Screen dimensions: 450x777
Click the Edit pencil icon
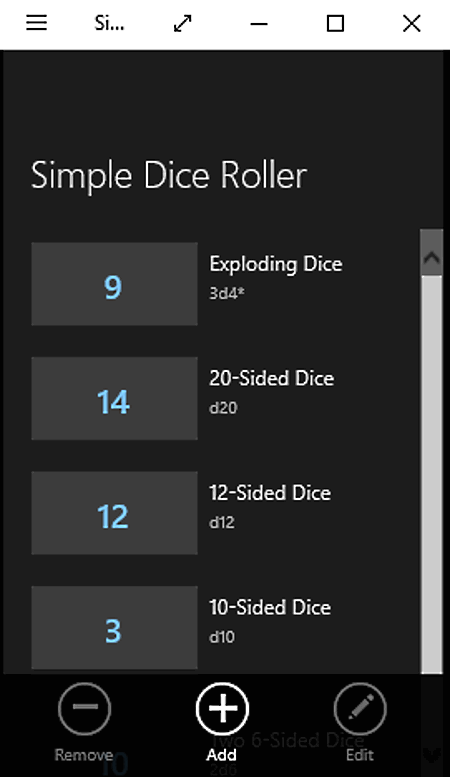coord(360,709)
